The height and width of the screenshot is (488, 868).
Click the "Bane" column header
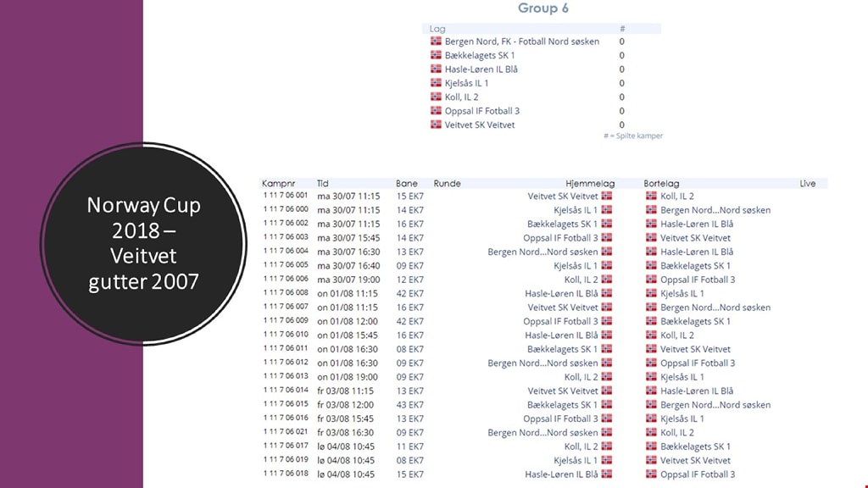(406, 183)
